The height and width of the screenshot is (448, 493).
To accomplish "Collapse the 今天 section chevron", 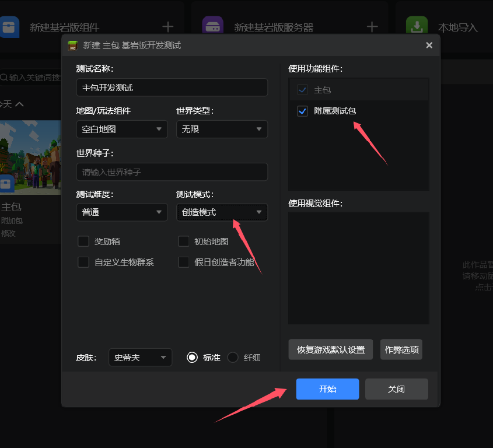I will (19, 104).
